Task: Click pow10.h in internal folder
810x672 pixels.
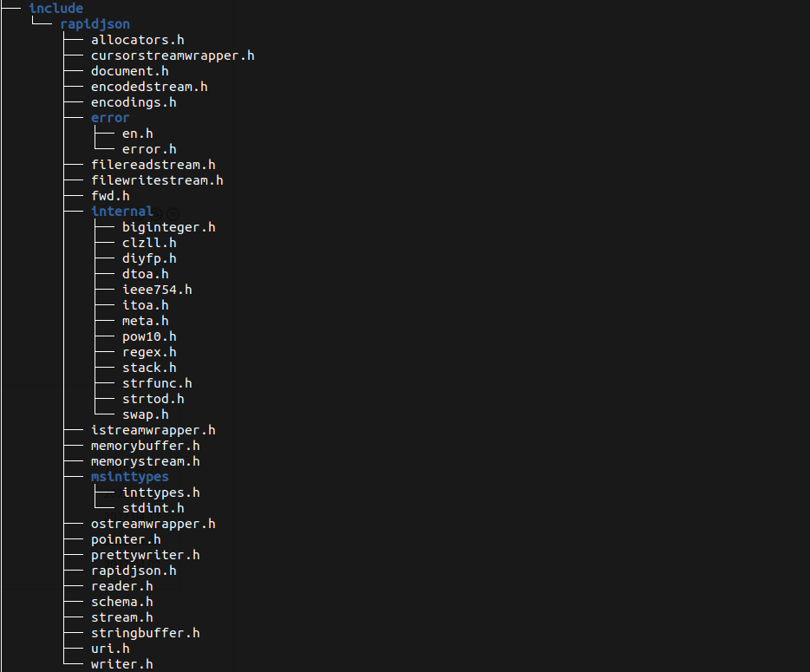Action: (x=149, y=336)
